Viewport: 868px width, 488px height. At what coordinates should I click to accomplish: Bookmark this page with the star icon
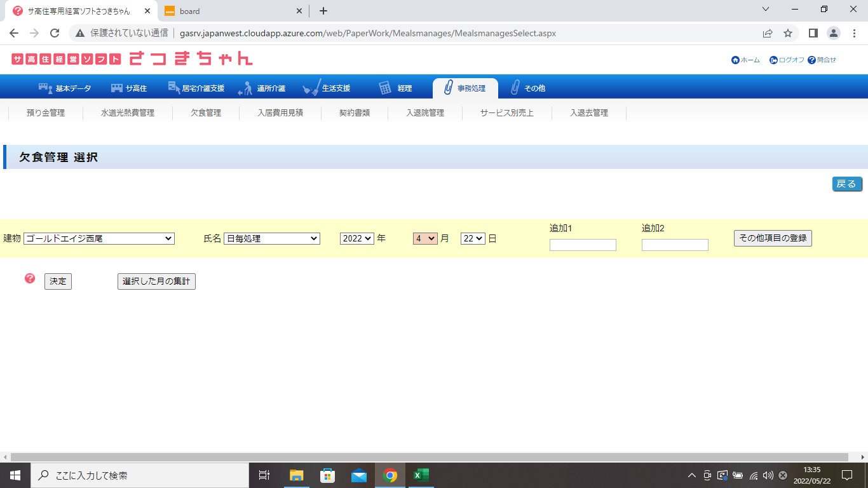click(788, 33)
